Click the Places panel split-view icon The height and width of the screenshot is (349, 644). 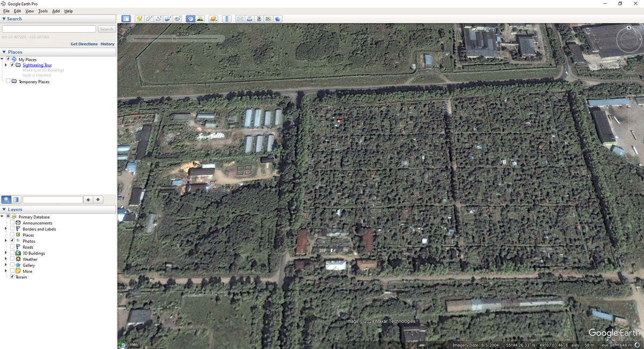tap(16, 200)
